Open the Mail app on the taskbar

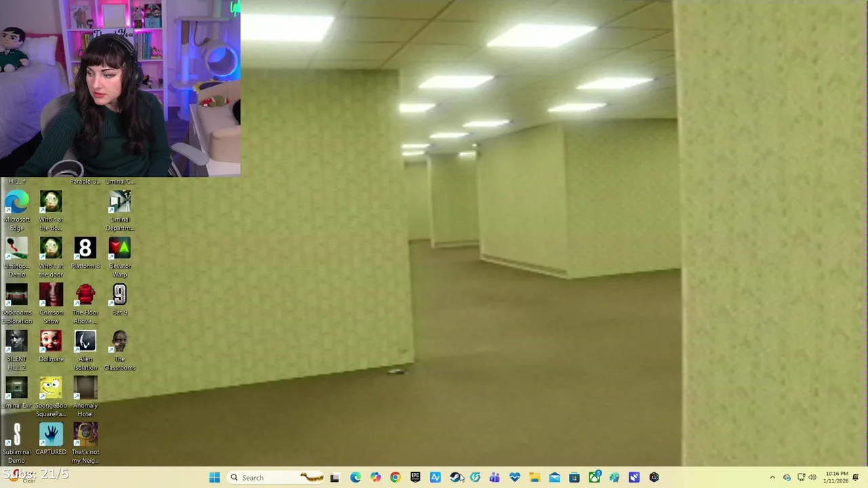point(555,478)
